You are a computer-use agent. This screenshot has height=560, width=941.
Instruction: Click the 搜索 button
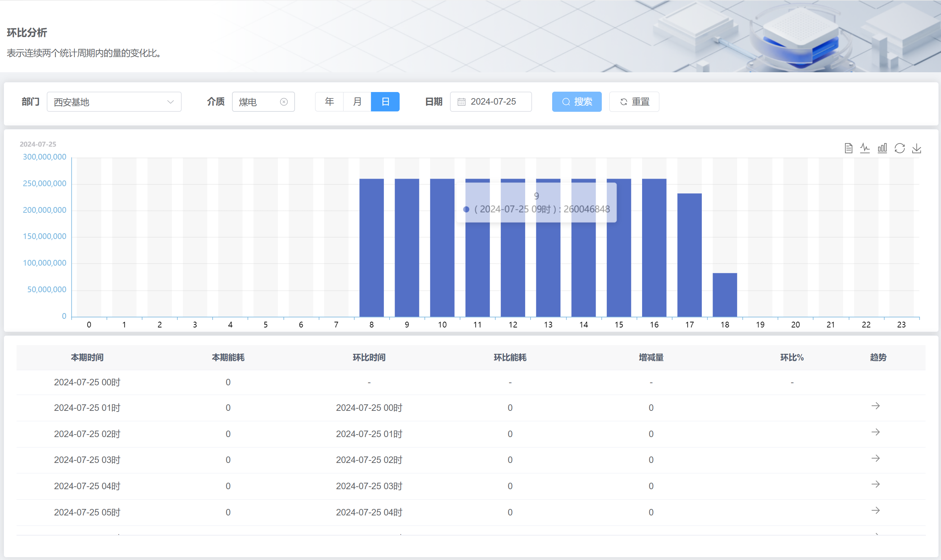coord(577,102)
